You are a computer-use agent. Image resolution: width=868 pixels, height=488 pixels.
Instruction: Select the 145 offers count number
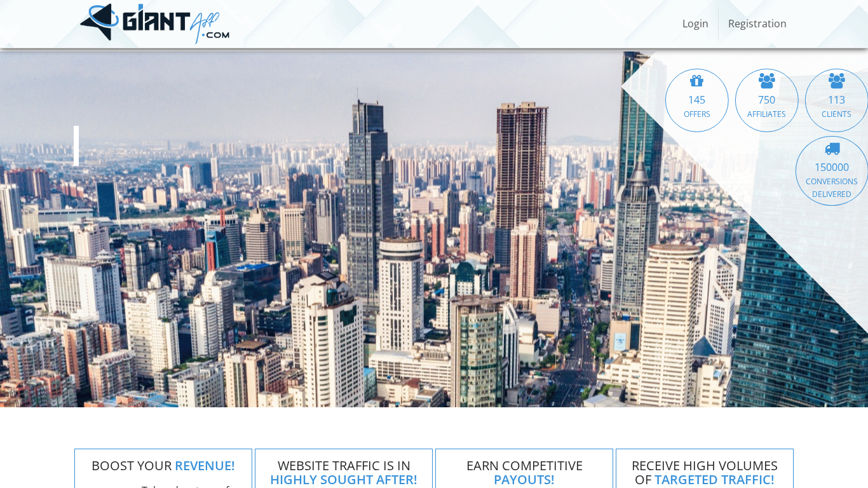(696, 100)
